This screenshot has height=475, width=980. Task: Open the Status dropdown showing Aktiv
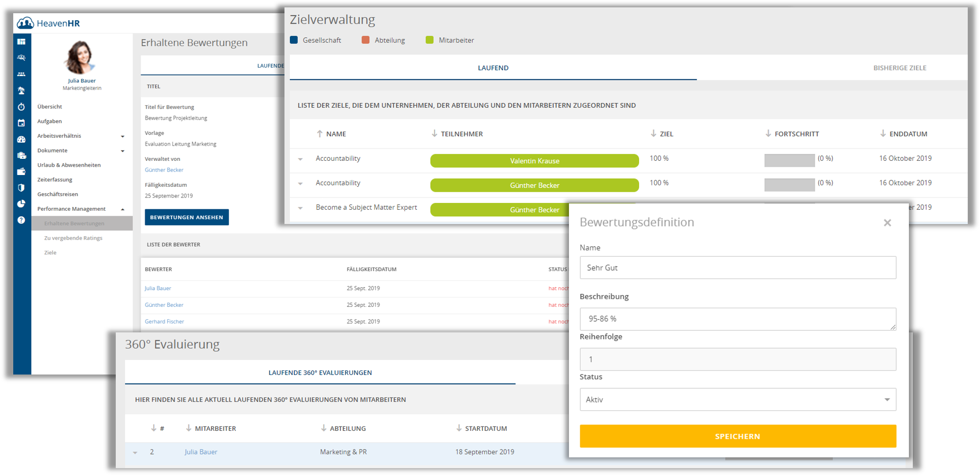(738, 400)
